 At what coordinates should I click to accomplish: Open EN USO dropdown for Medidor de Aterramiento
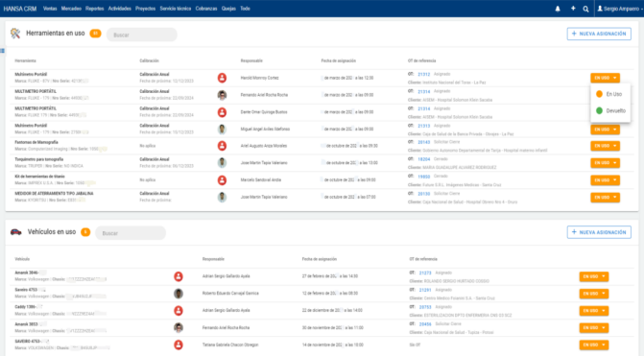click(605, 198)
